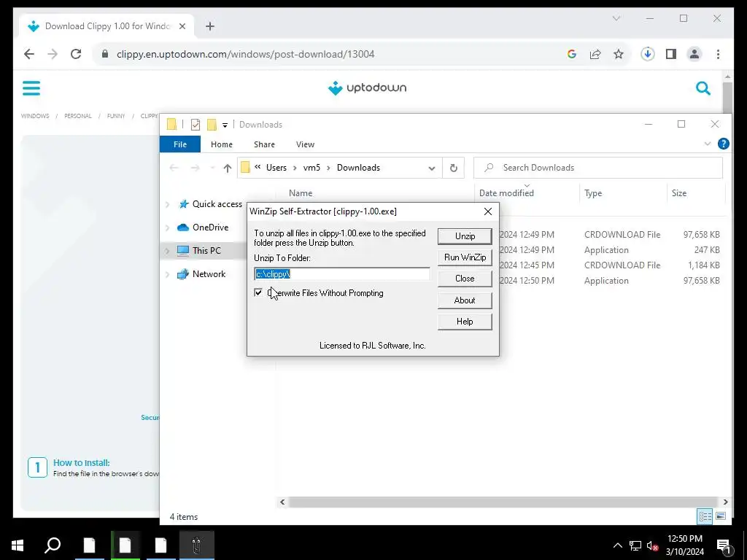Image resolution: width=747 pixels, height=560 pixels.
Task: Toggle Overwrite Files Without Prompting checkbox
Action: point(258,293)
